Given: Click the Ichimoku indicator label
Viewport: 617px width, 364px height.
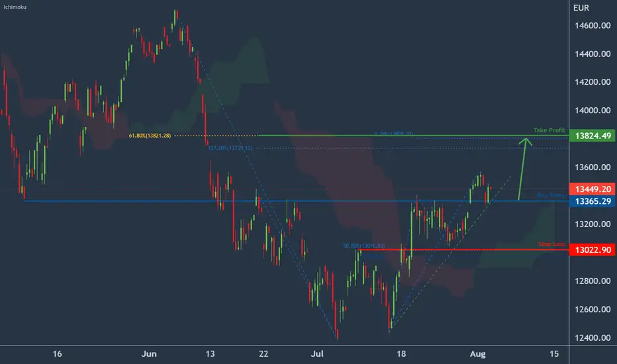Looking at the screenshot, I should pos(15,7).
